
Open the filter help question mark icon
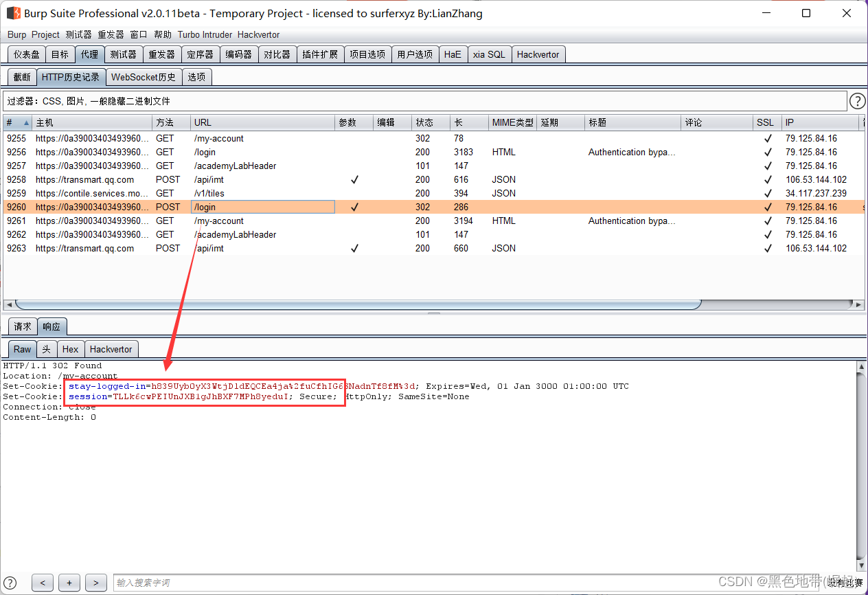point(858,102)
